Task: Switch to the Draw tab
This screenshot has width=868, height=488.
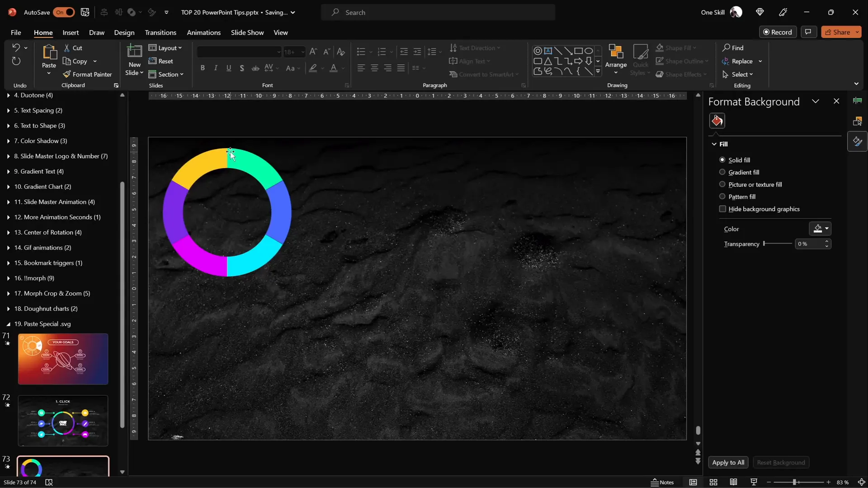Action: tap(97, 32)
